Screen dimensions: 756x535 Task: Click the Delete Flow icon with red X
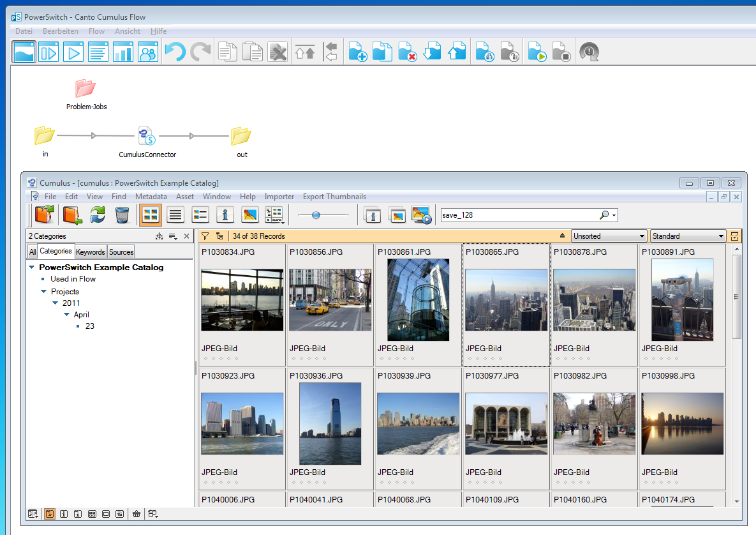[407, 52]
